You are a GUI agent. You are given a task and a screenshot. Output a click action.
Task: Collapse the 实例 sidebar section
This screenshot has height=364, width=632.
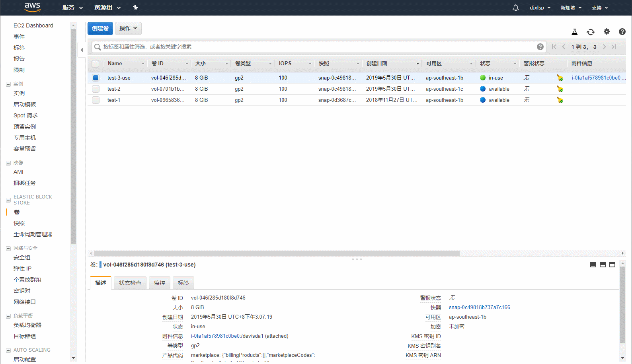point(8,84)
